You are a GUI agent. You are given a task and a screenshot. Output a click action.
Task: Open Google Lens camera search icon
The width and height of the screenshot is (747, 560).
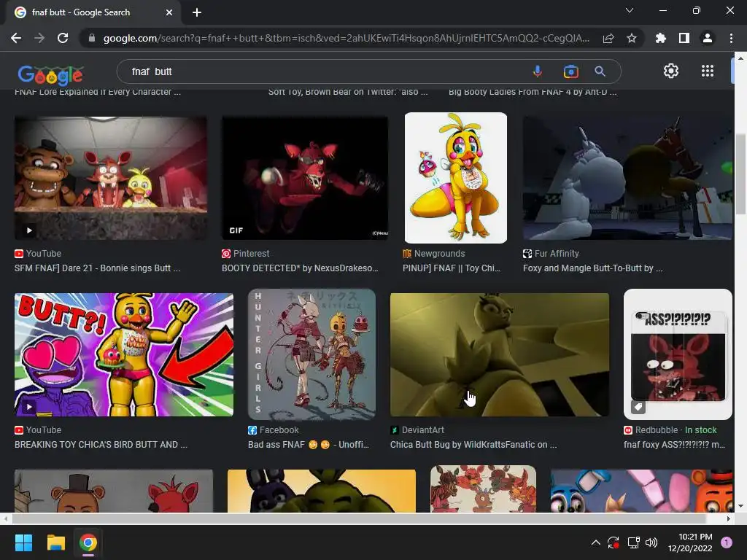pos(570,71)
